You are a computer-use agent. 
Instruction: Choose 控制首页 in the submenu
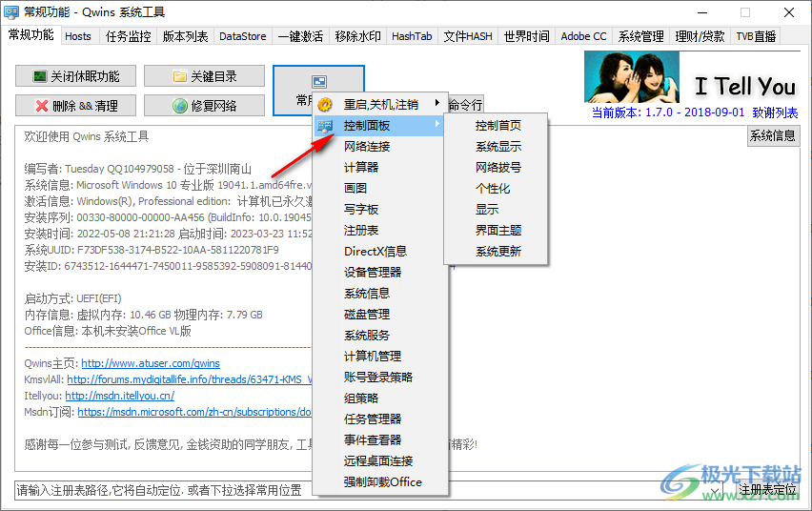[x=496, y=126]
